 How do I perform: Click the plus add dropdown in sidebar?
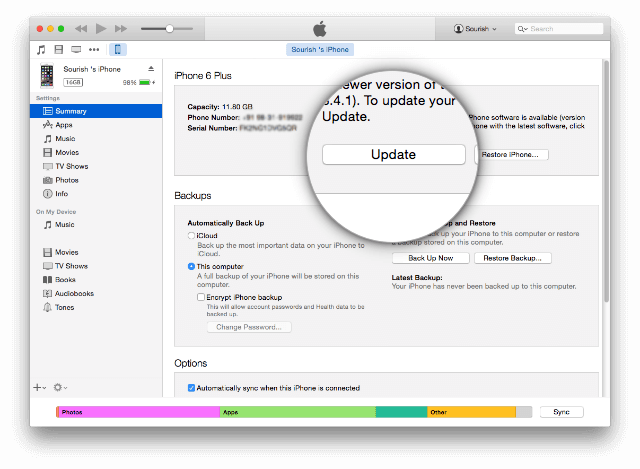tap(40, 387)
